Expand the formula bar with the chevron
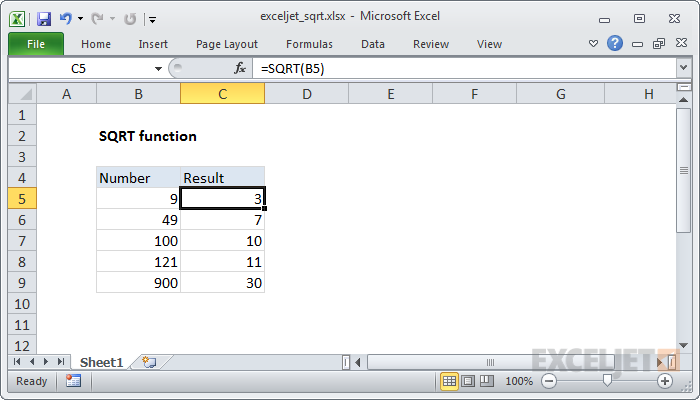Viewport: 700px width, 400px height. pos(683,68)
